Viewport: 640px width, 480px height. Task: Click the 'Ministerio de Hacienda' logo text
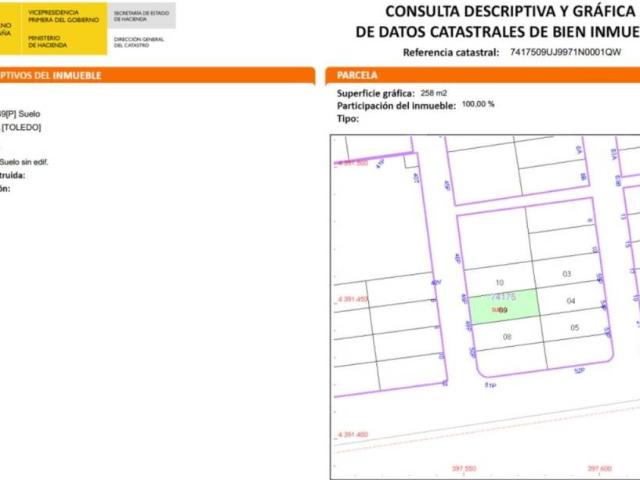[x=47, y=42]
